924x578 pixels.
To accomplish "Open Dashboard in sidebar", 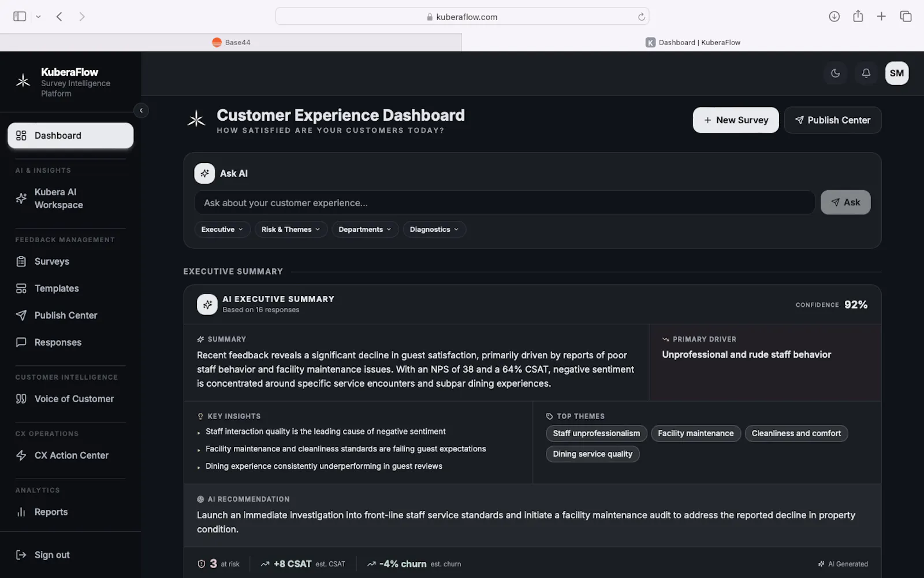I will (70, 135).
